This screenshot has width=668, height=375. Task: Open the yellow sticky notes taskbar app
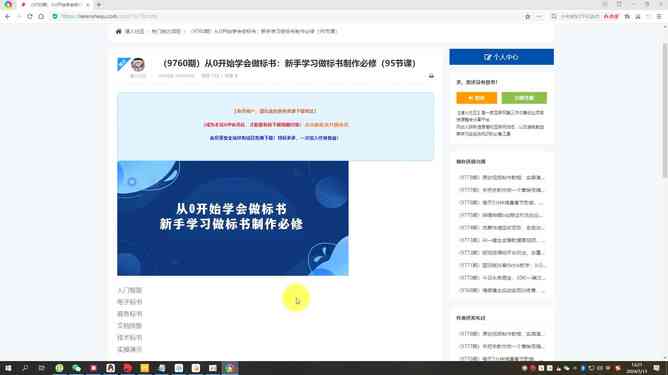pyautogui.click(x=144, y=368)
